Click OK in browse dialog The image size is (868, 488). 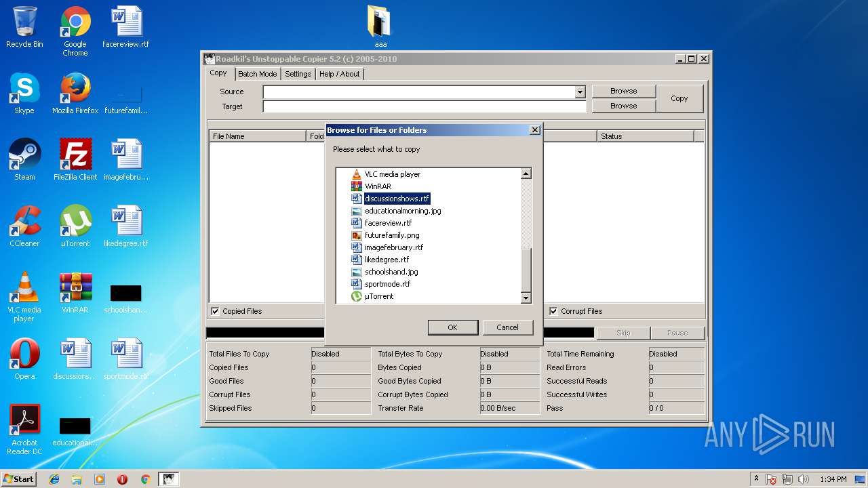452,327
